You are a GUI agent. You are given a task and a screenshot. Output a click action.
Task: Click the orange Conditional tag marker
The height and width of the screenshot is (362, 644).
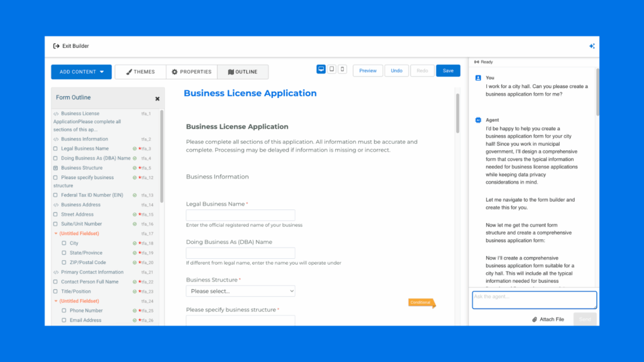point(421,302)
